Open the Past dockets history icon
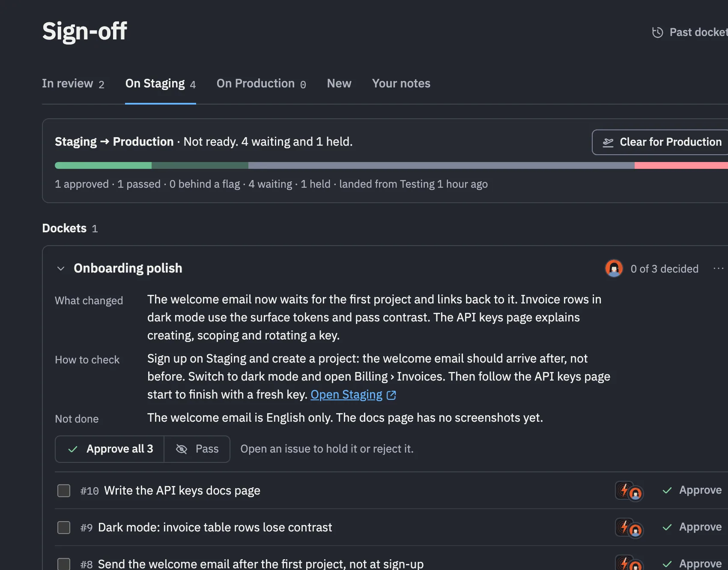728x570 pixels. 657,33
